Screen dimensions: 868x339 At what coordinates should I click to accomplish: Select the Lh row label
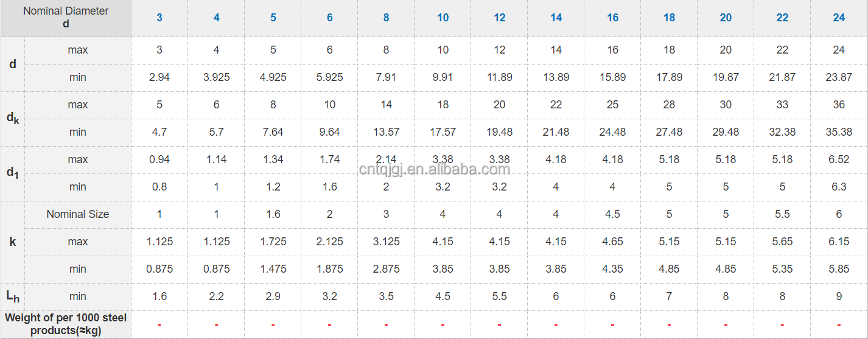(x=13, y=296)
